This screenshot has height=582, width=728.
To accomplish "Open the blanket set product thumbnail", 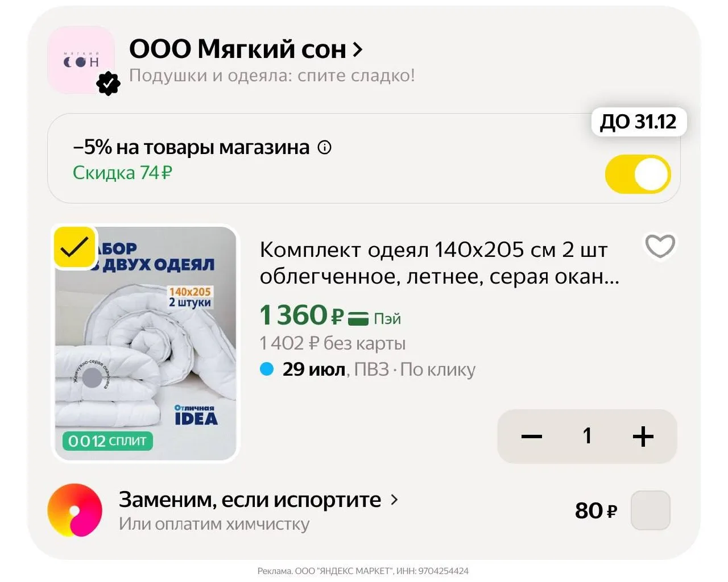I will pyautogui.click(x=145, y=343).
